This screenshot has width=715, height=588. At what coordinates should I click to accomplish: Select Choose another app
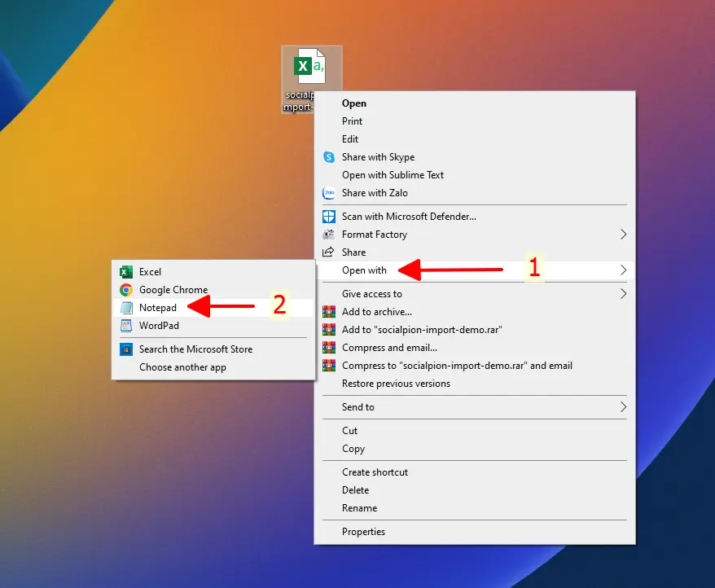213,367
